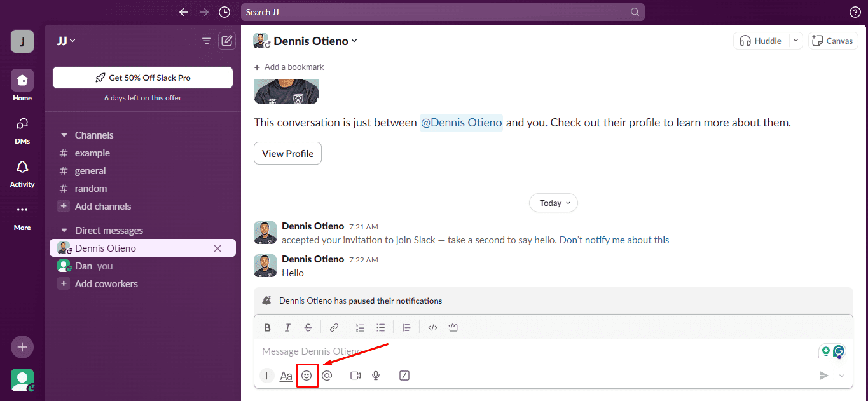Viewport: 868px width, 401px height.
Task: Record an audio clip with microphone
Action: [x=376, y=376]
